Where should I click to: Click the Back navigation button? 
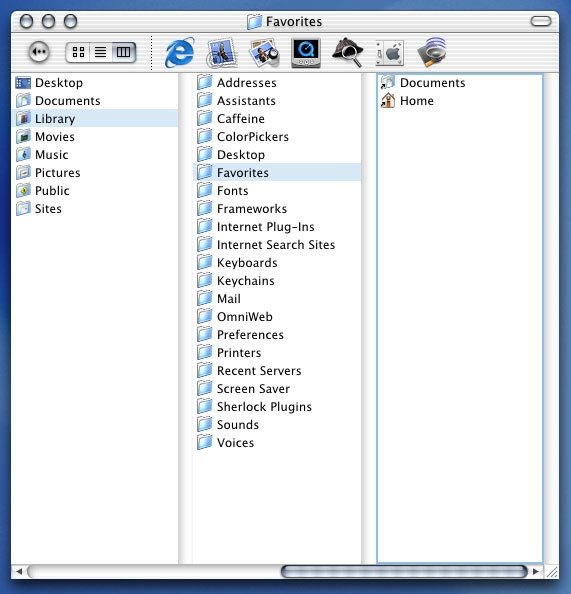(x=39, y=52)
